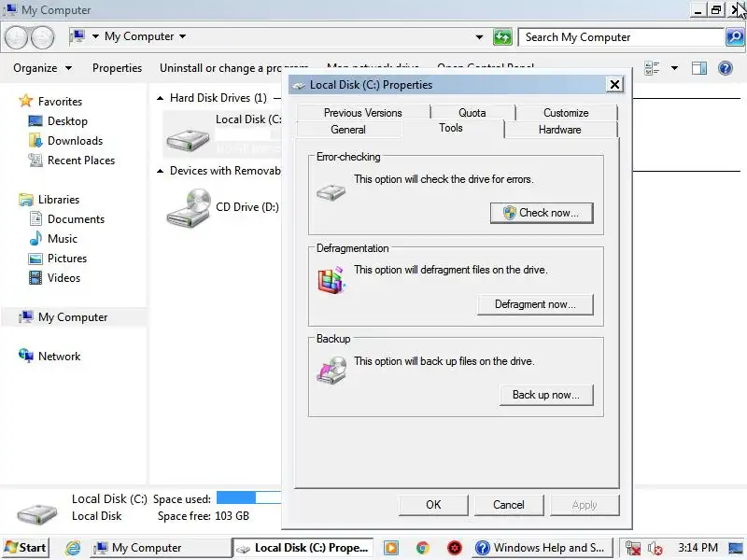Click the Downloads folder icon

click(x=35, y=141)
